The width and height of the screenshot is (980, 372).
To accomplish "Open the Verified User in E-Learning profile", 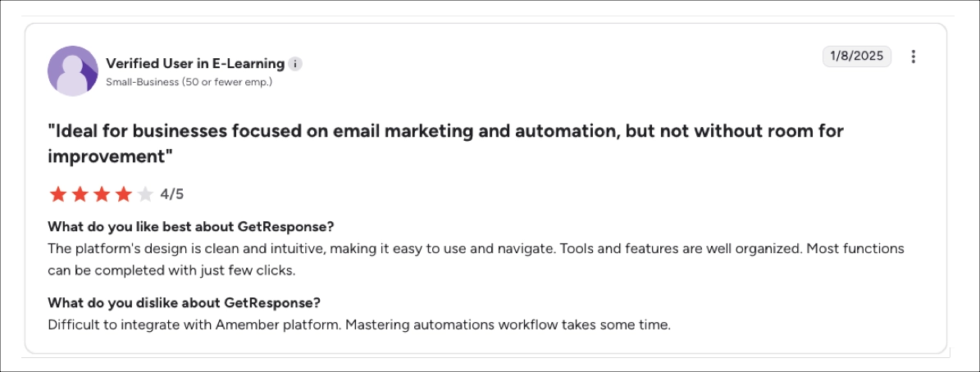I will click(x=195, y=63).
